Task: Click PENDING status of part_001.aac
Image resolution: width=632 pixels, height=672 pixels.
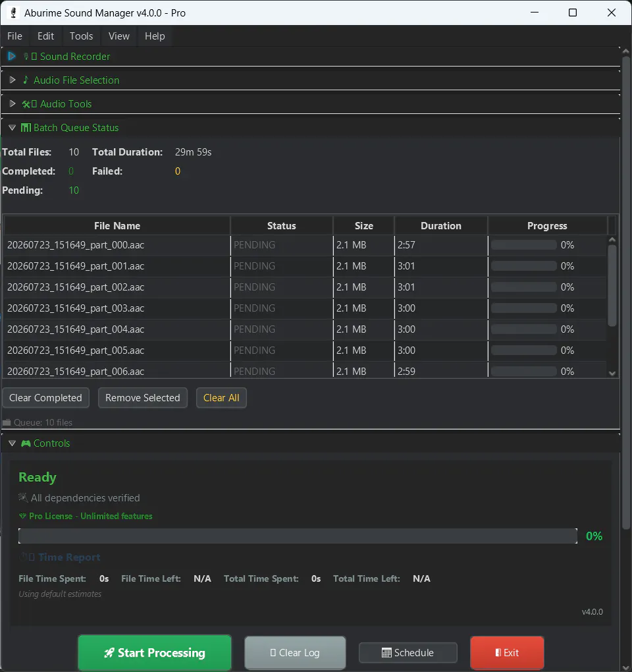Action: pyautogui.click(x=254, y=266)
